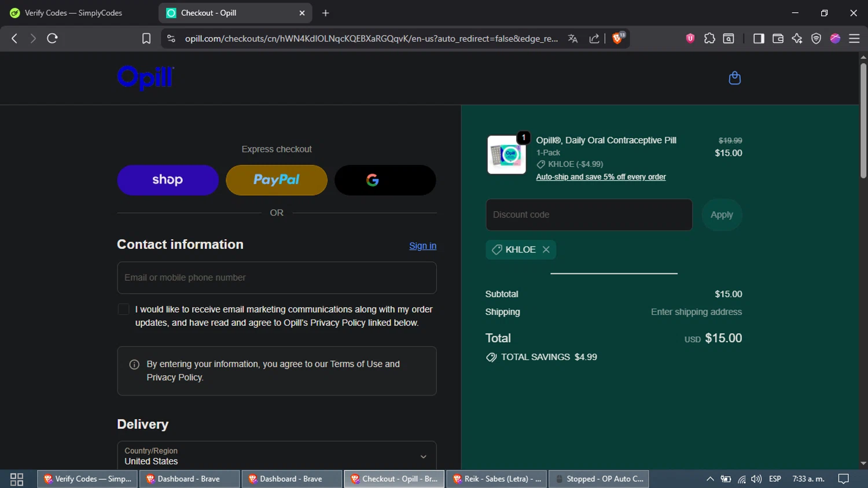The image size is (868, 488).
Task: Click the ESP language indicator
Action: tap(775, 479)
